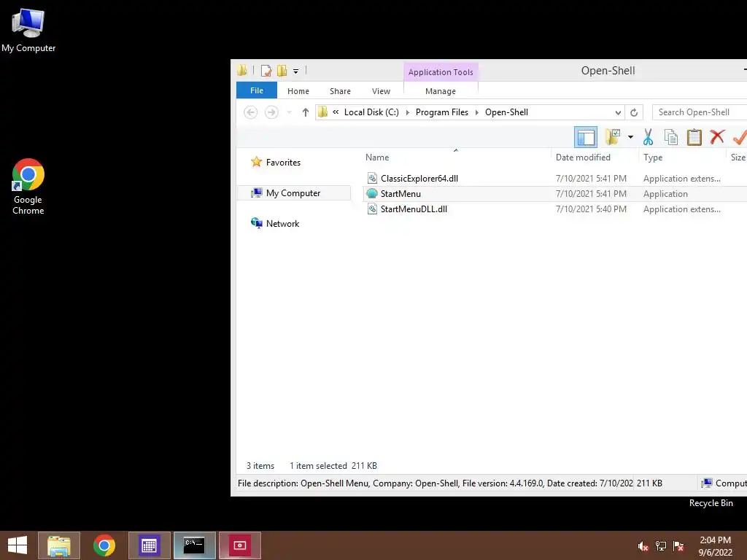
Task: Click Properties icon in quick access toolbar
Action: [266, 71]
